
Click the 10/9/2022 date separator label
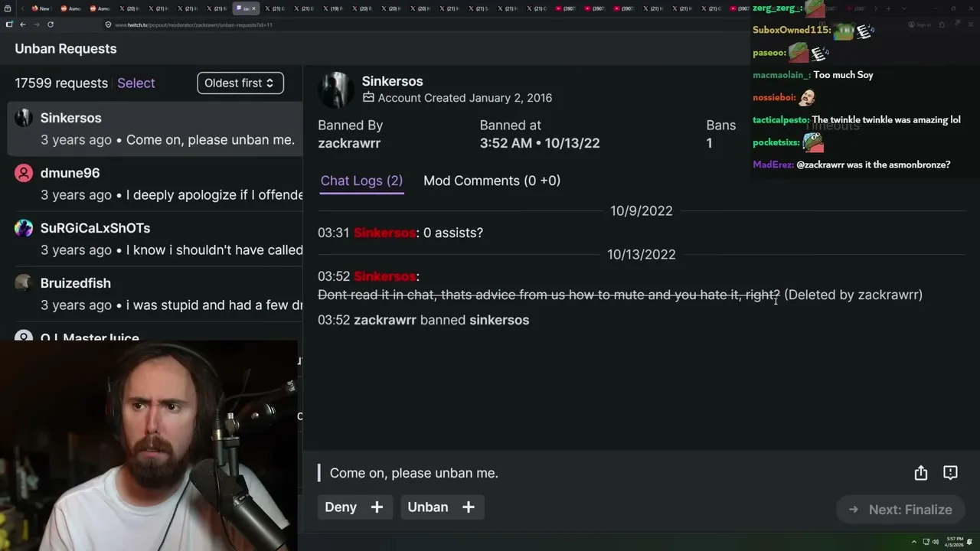[x=642, y=211]
